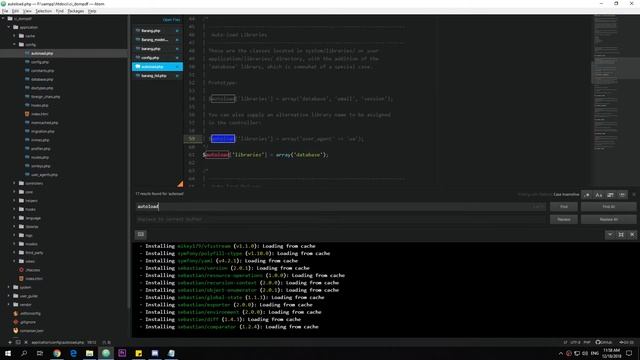Click cursor position 59:12 in status bar
The width and height of the screenshot is (640, 360).
(x=92, y=342)
